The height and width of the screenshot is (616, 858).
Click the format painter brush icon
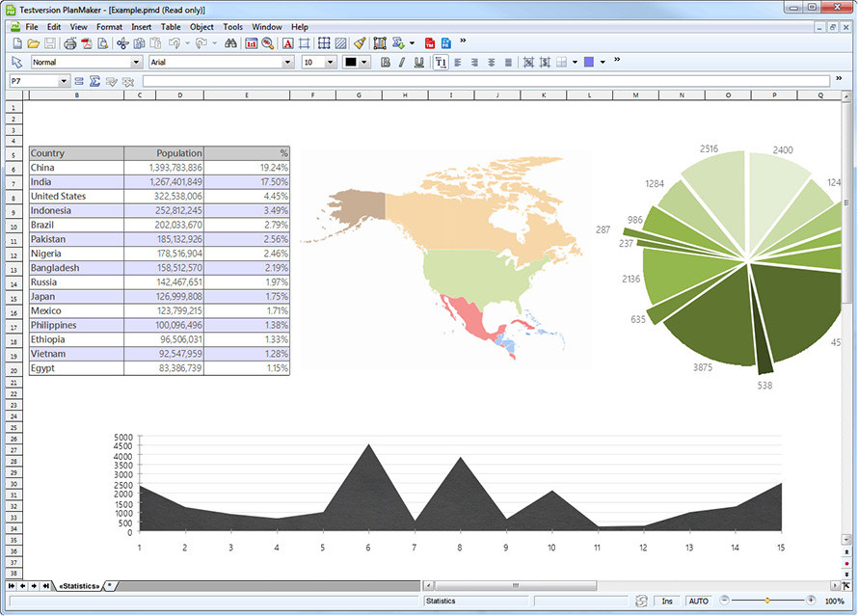tap(360, 43)
